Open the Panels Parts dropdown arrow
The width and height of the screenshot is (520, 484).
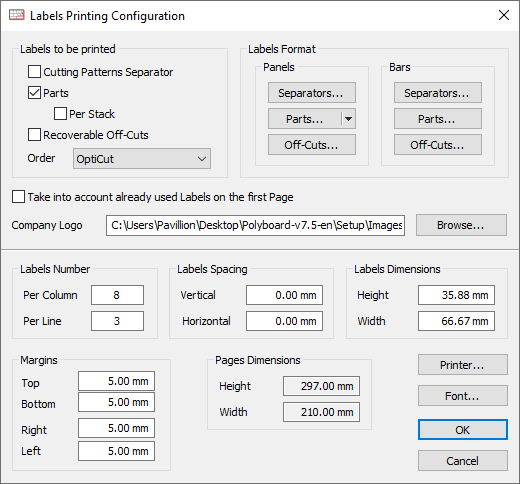click(x=348, y=119)
